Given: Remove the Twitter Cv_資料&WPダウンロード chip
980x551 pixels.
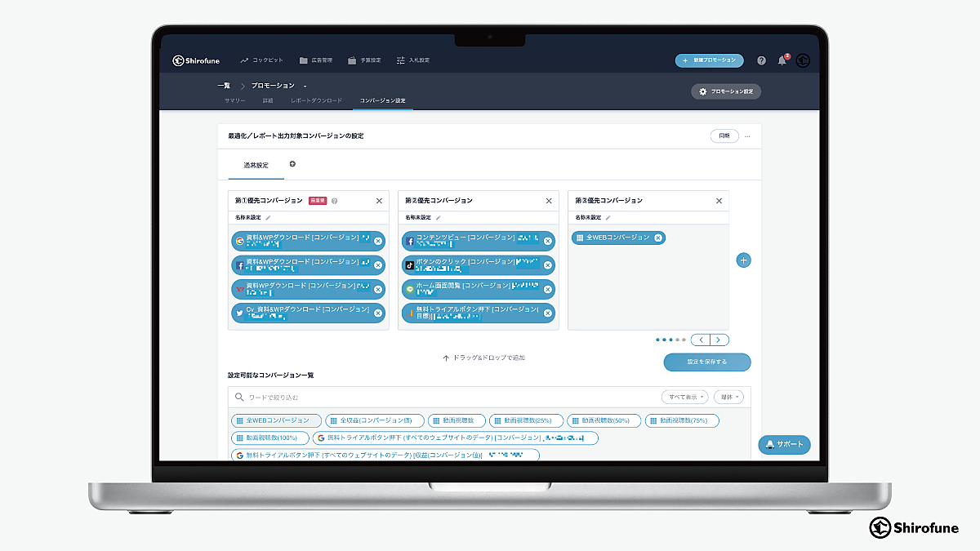Looking at the screenshot, I should tap(378, 313).
